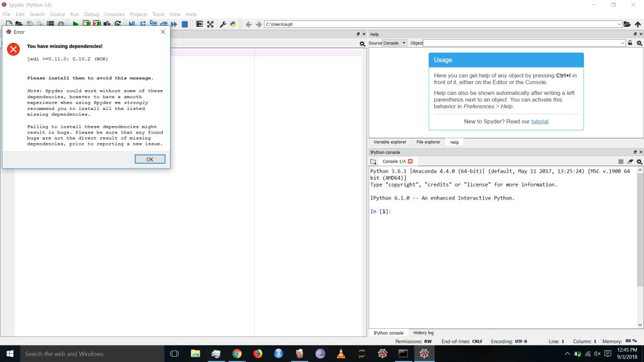Open the Tools menu
Screen dimensions: 644x362
pos(158,14)
